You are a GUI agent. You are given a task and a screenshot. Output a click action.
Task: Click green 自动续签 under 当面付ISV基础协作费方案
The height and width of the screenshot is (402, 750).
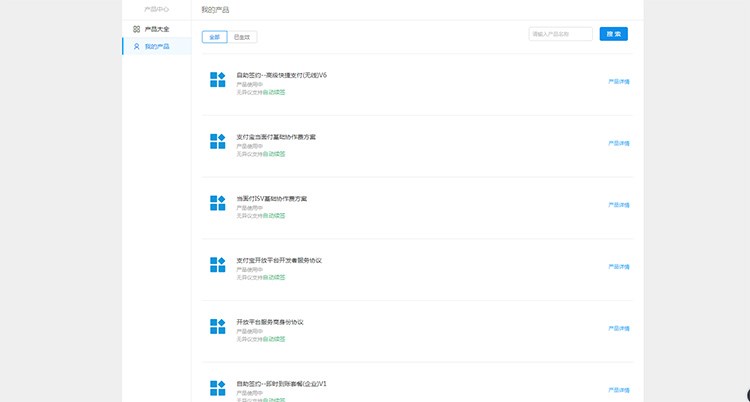(x=274, y=216)
